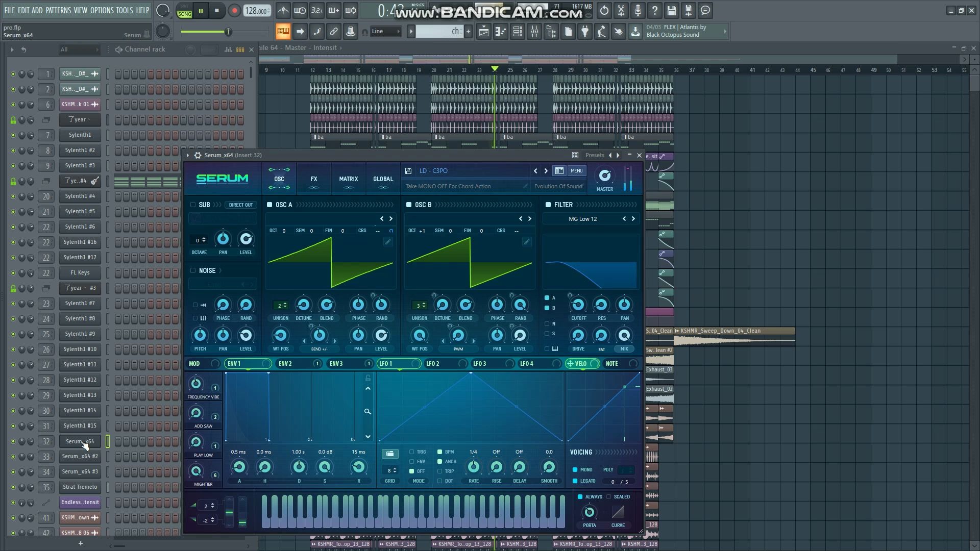Image resolution: width=980 pixels, height=551 pixels.
Task: Open Channel rack All filter dropdown
Action: 79,49
